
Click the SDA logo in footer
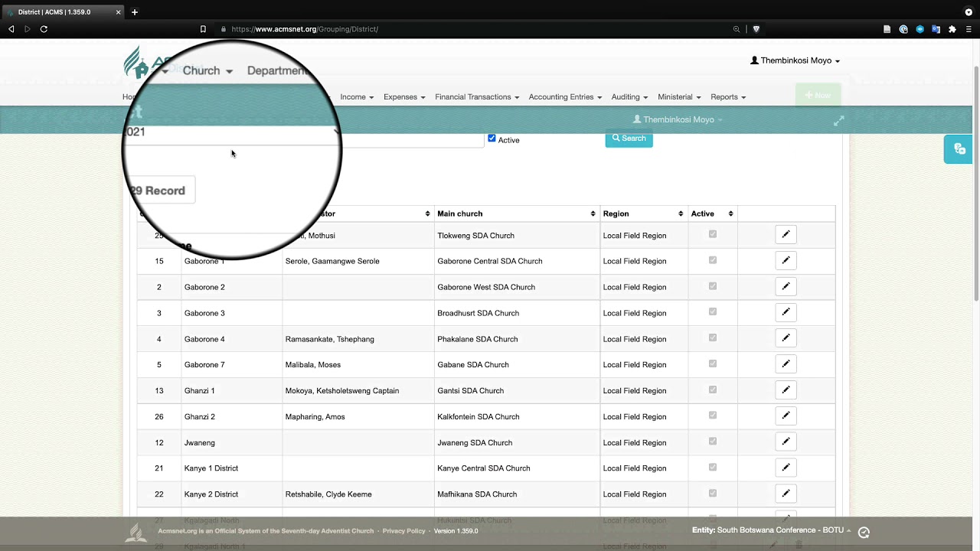coord(136,532)
